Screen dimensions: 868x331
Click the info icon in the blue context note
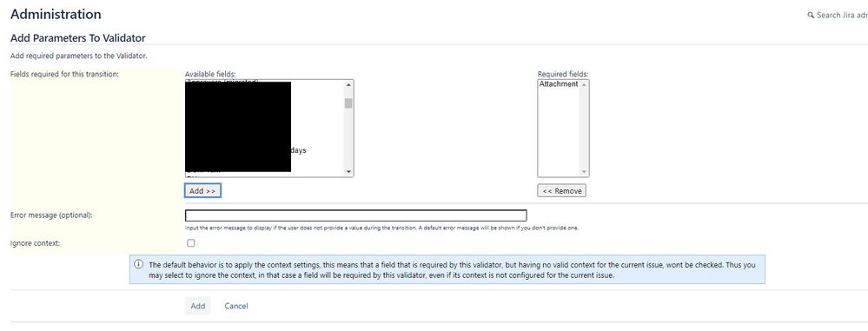click(138, 264)
